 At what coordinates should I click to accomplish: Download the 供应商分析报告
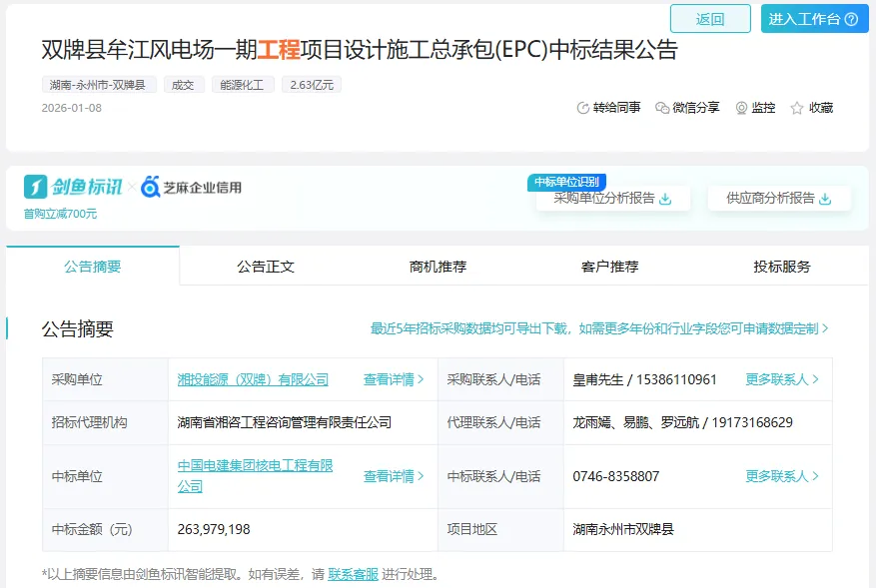(825, 199)
